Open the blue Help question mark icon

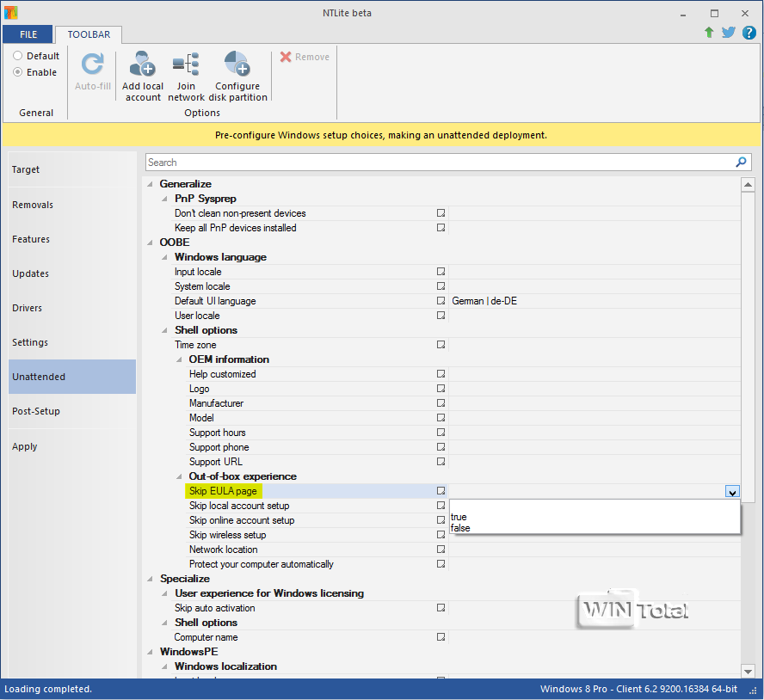tap(749, 33)
